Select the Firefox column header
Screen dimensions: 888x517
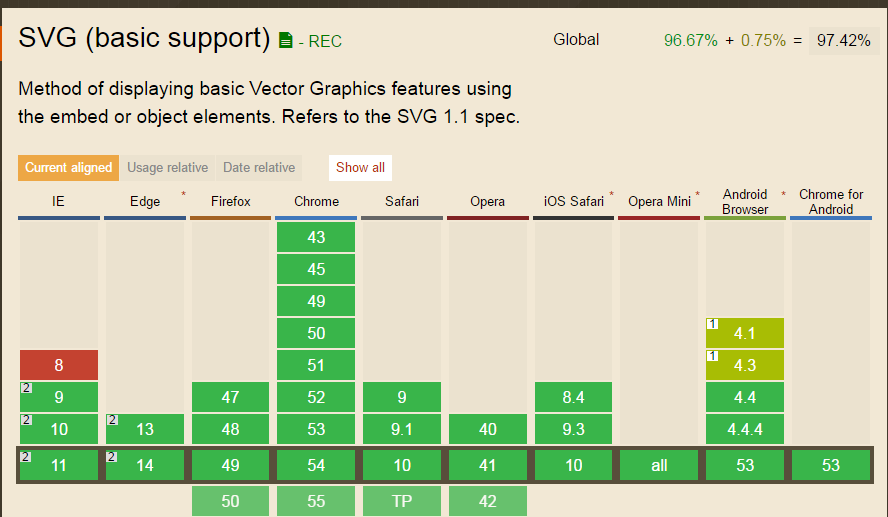point(230,201)
